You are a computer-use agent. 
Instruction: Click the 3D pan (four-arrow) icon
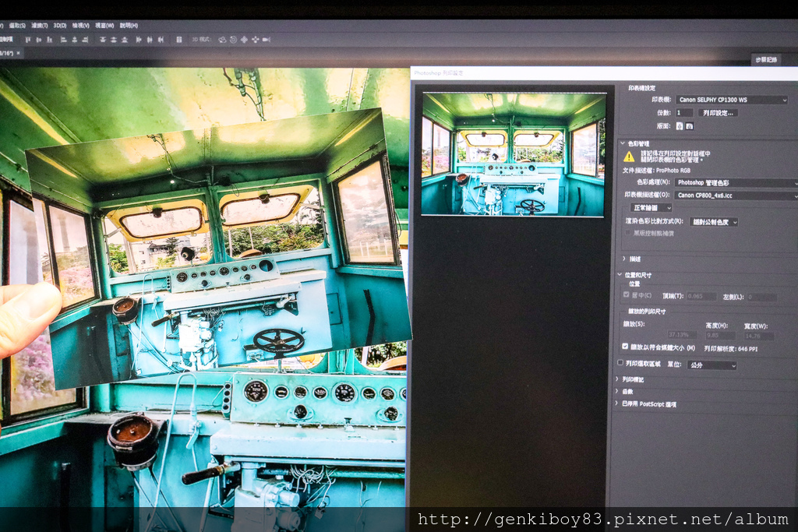click(244, 40)
